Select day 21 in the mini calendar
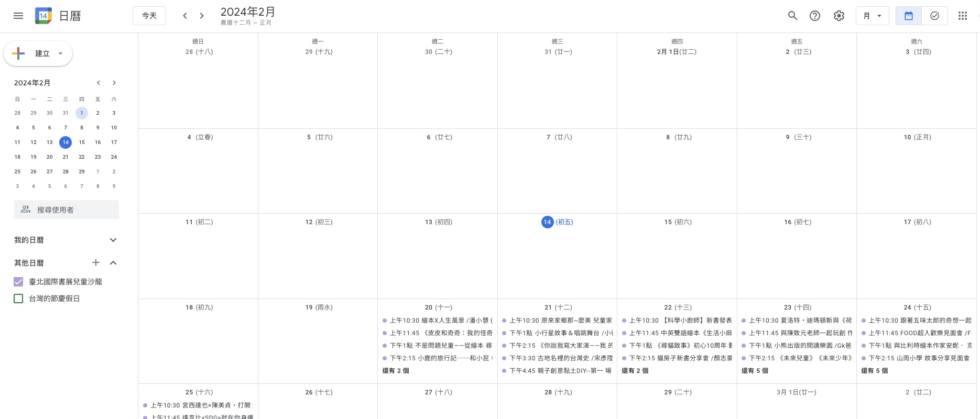This screenshot has width=980, height=419. (x=66, y=157)
